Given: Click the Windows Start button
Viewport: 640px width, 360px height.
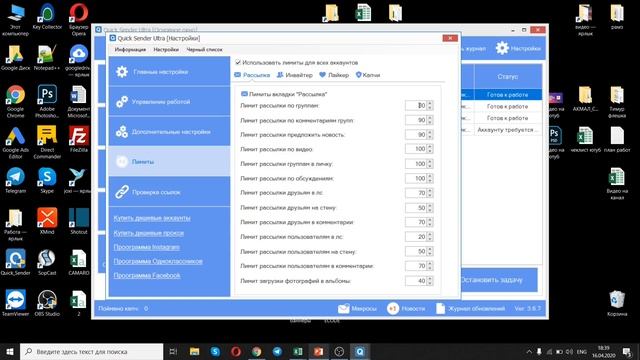Looking at the screenshot, I should [x=10, y=351].
